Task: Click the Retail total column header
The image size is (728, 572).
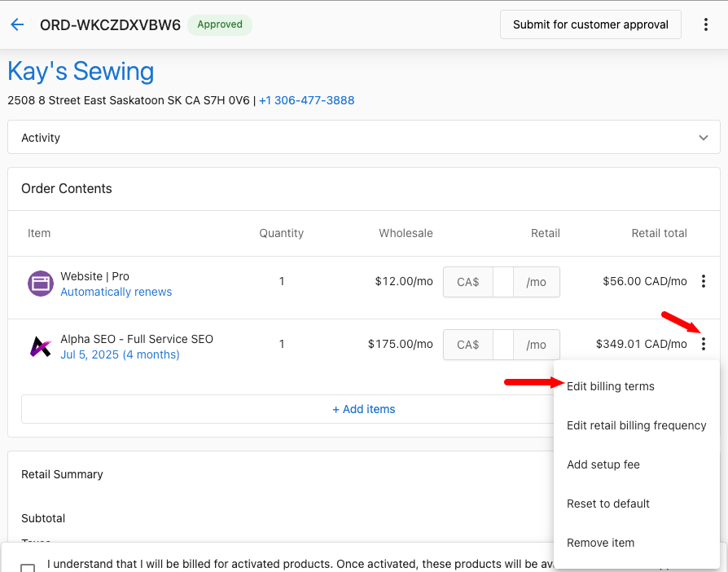Action: (x=659, y=233)
